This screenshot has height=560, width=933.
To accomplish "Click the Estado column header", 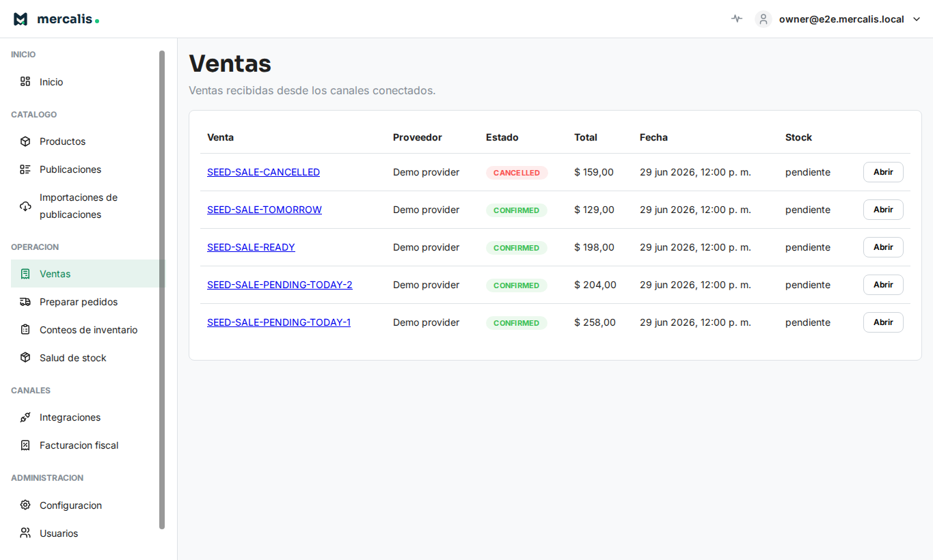I will pos(502,137).
